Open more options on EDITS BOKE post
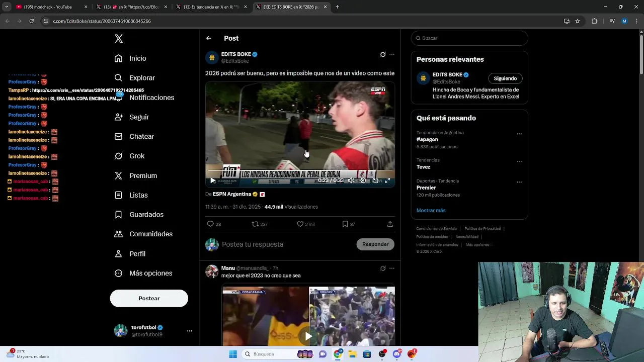 (392, 54)
